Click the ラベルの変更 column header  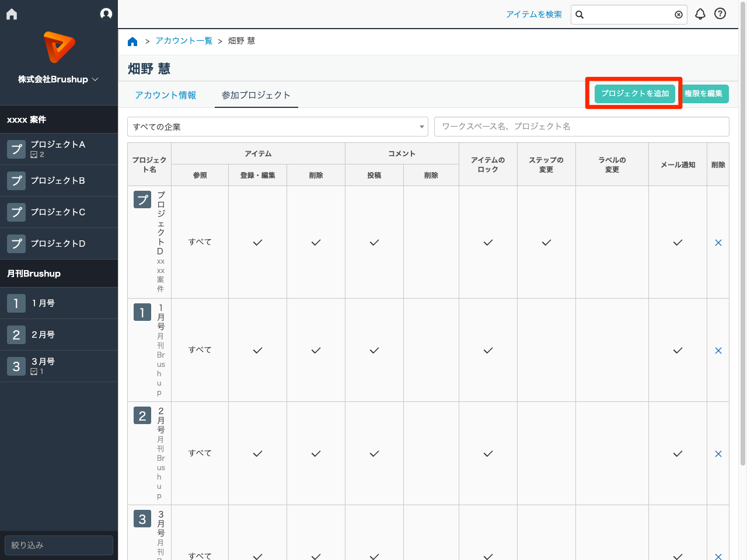coord(612,164)
